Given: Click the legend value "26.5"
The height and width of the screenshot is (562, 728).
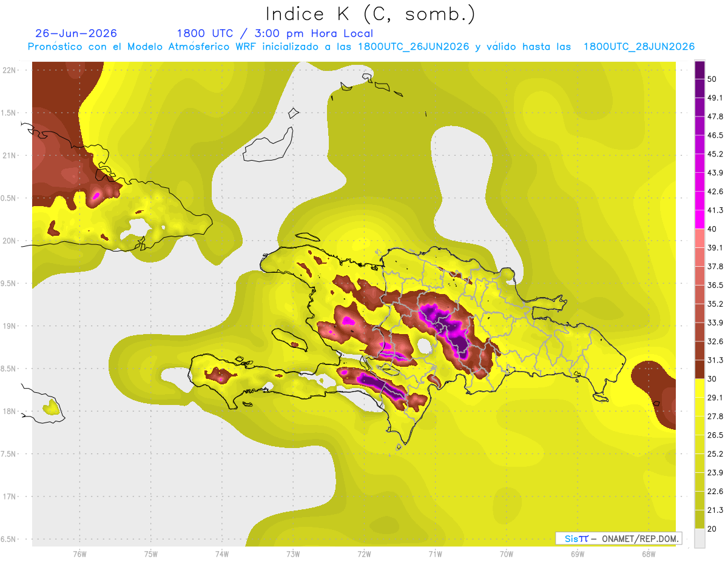Looking at the screenshot, I should [715, 435].
